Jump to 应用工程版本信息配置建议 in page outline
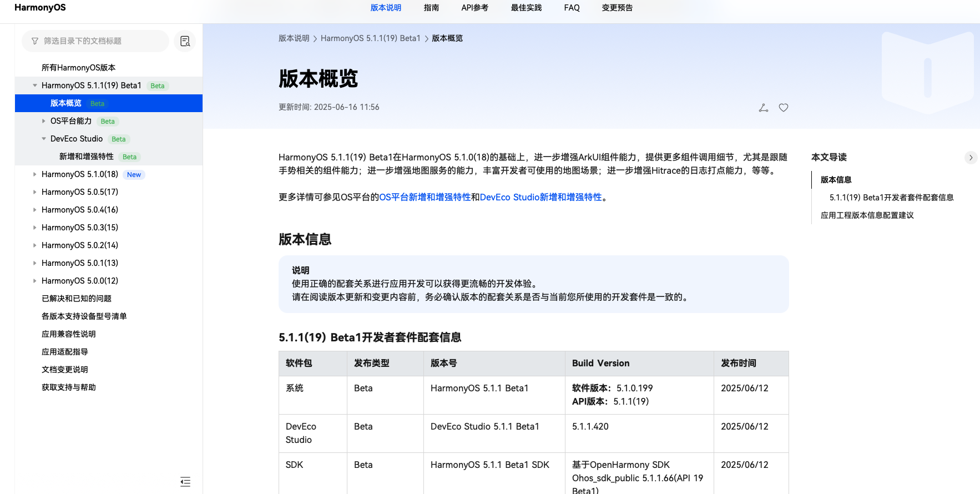Screen dimensions: 980x494 (x=867, y=215)
